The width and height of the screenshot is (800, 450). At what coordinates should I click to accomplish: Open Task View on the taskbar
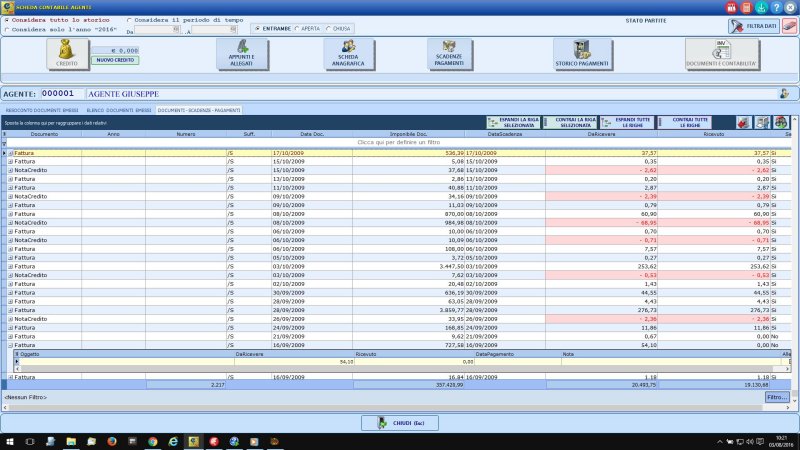click(30, 441)
